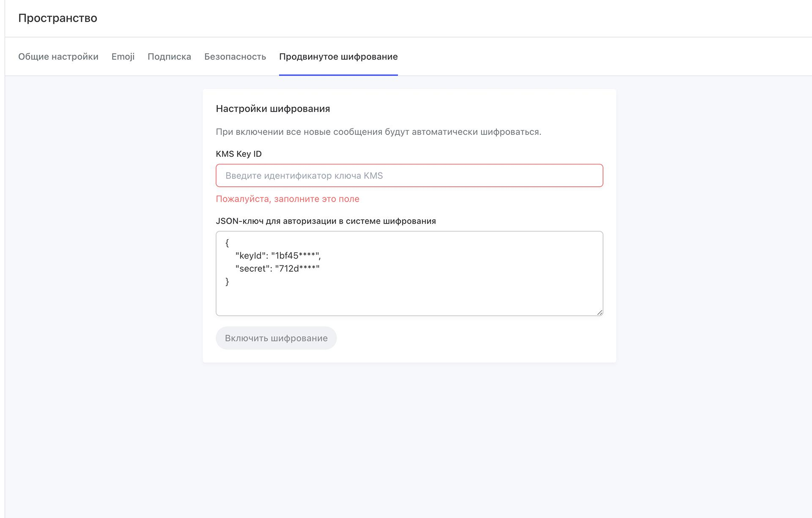Click the closing brace in JSON textarea
812x518 pixels.
click(x=227, y=281)
